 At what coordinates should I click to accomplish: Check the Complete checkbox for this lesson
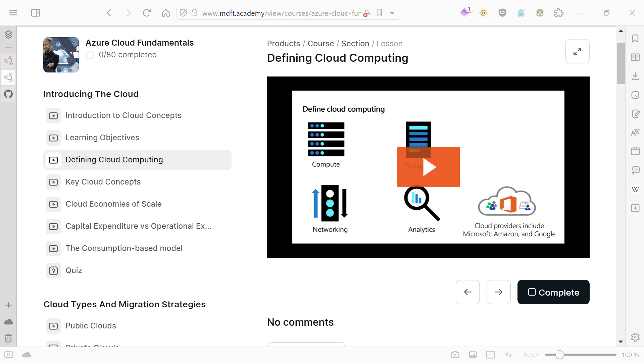click(x=532, y=292)
